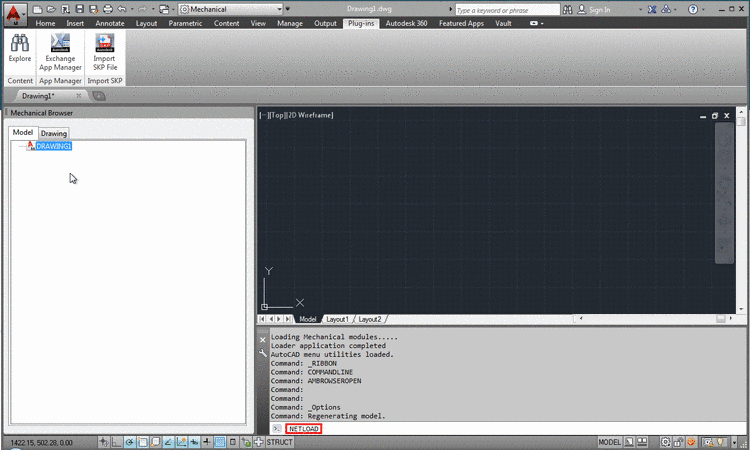Select the Drawing tab in Mechanical Browser

point(54,133)
